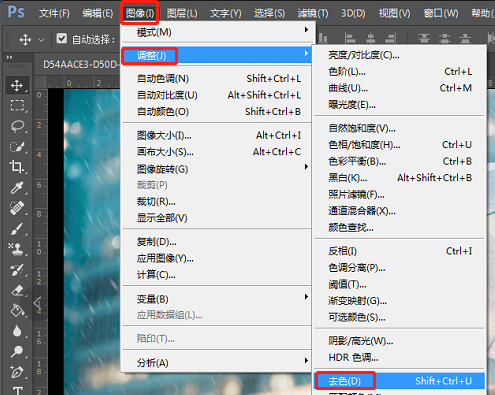The height and width of the screenshot is (395, 495).
Task: Toggle the 自动选择 checkbox
Action: [x=62, y=39]
